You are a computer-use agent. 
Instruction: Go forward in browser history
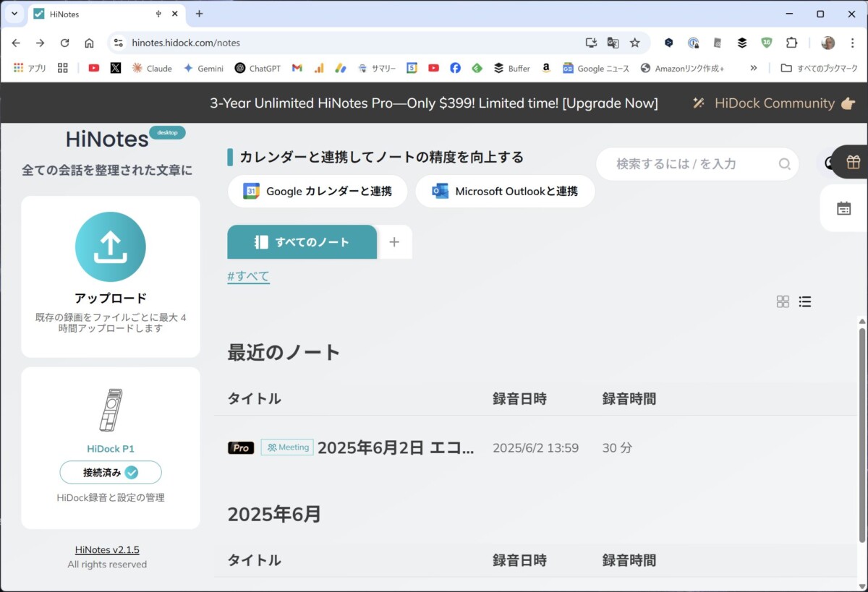41,43
